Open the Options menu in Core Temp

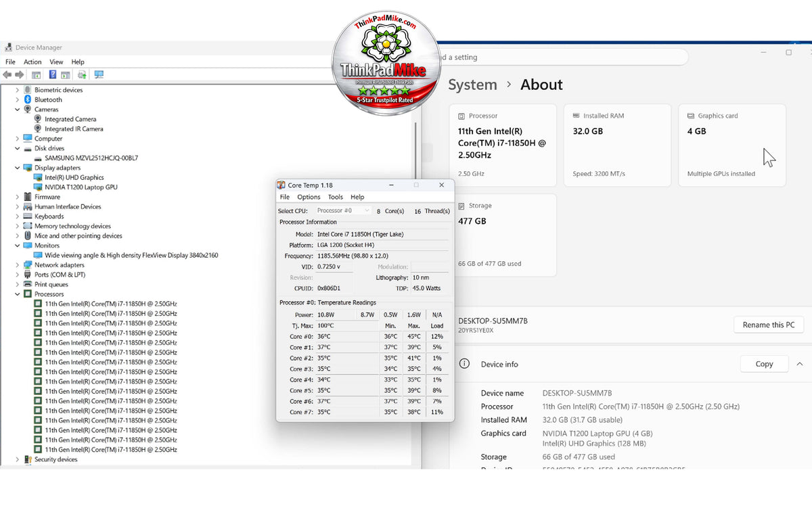[309, 197]
